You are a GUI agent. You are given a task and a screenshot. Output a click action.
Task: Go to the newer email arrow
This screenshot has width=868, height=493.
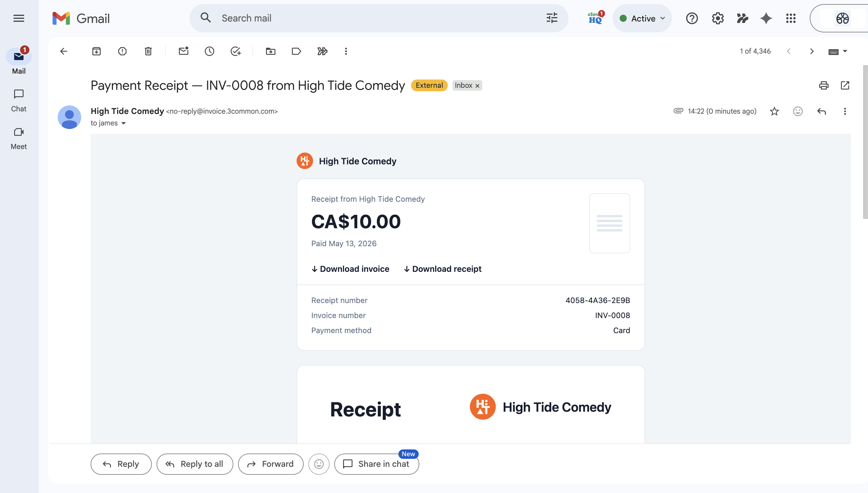(x=789, y=51)
